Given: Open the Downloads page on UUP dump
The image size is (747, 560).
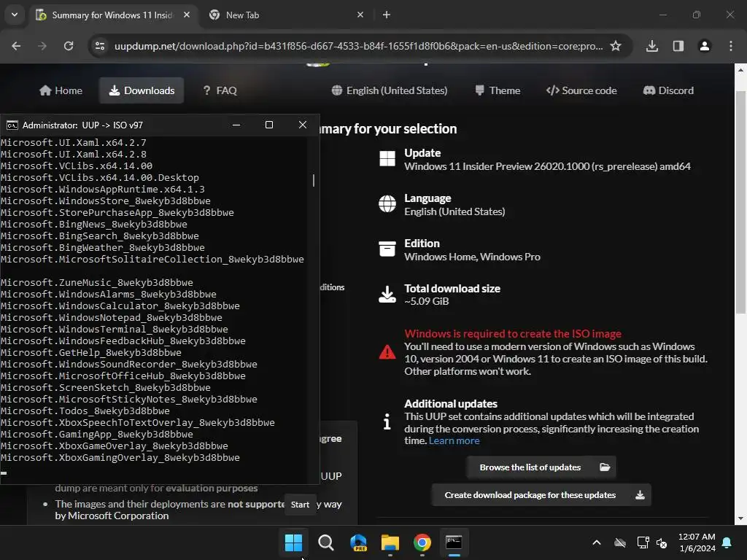Looking at the screenshot, I should click(x=142, y=90).
